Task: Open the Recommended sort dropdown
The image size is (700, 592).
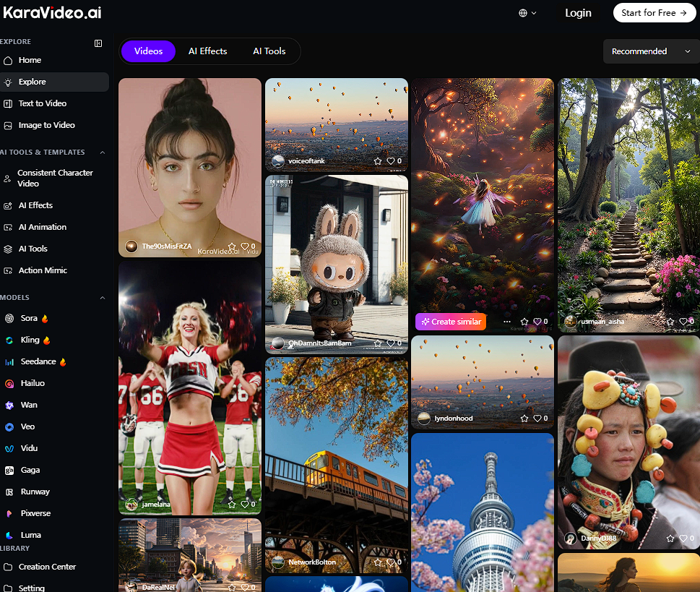Action: (x=650, y=51)
